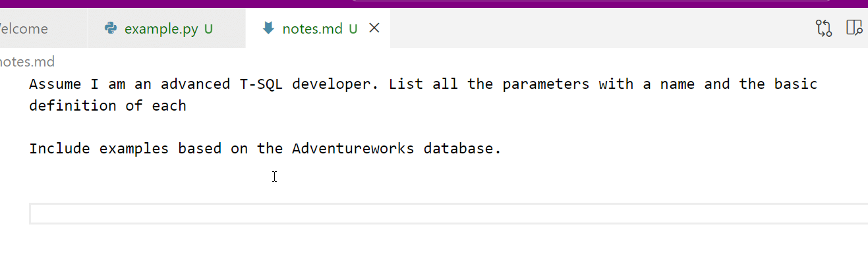
Task: Close the notes.md tab
Action: (374, 28)
